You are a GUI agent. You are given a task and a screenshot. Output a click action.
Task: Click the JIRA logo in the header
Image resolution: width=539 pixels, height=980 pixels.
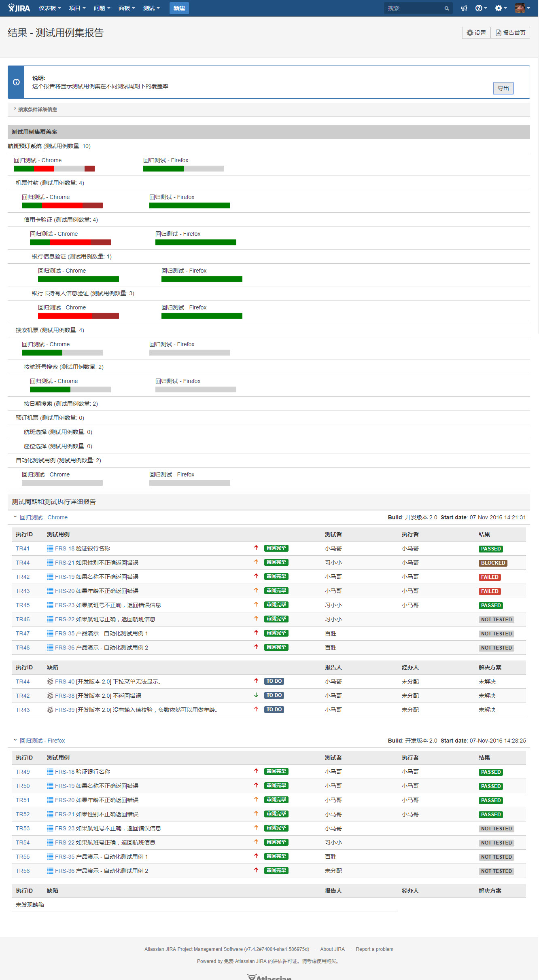(19, 8)
